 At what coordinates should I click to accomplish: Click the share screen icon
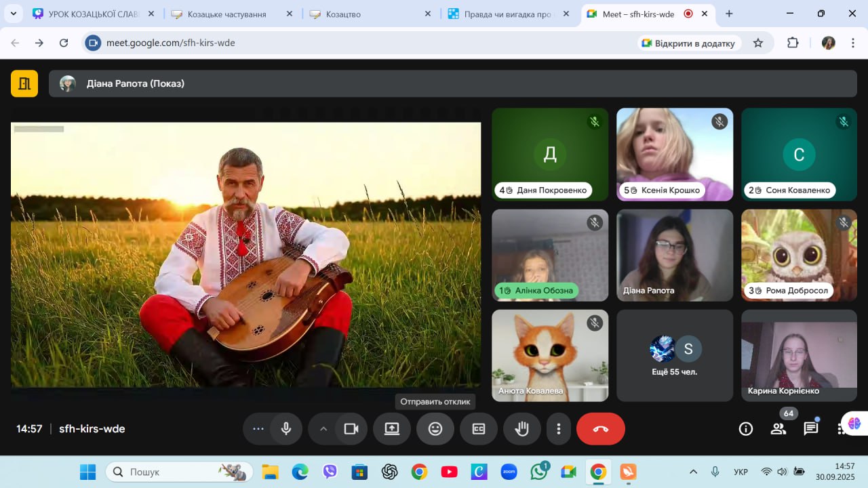pos(392,429)
